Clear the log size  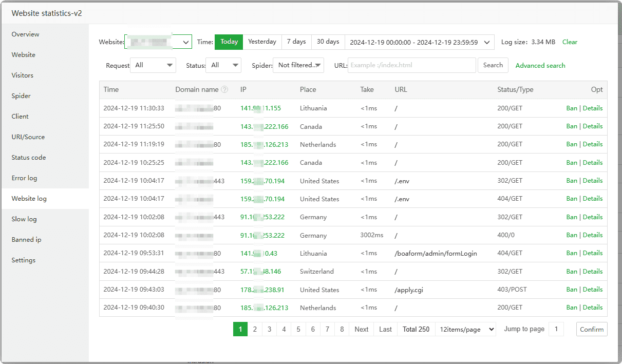[x=570, y=42]
